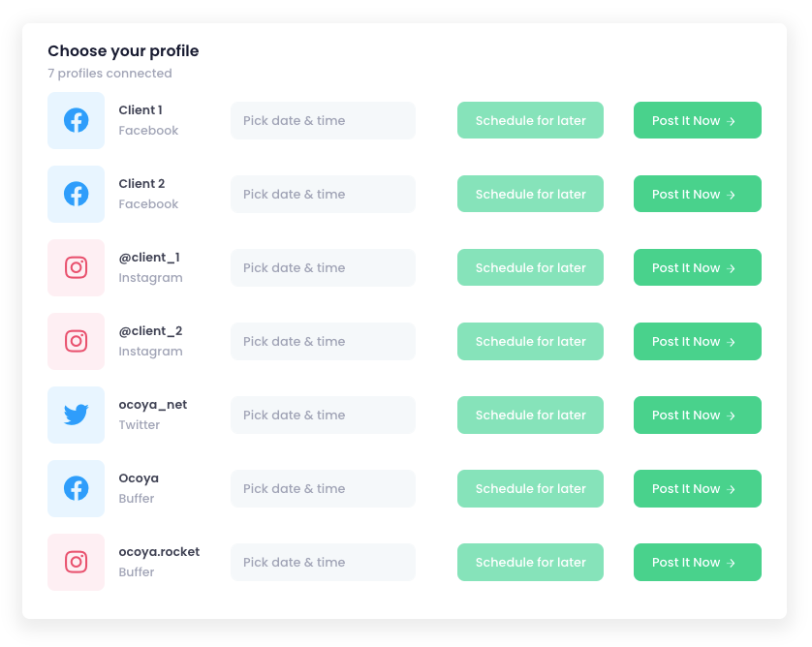Click the '7 profiles connected' text

click(109, 74)
